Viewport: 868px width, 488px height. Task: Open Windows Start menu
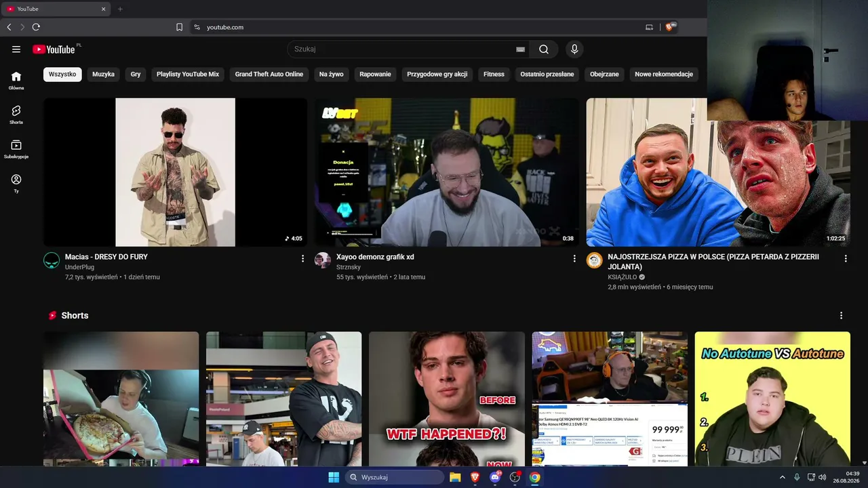tap(334, 477)
